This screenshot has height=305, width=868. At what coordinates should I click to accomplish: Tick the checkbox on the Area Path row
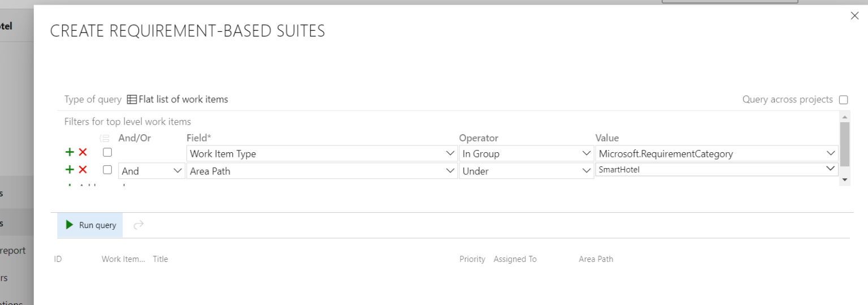click(107, 170)
